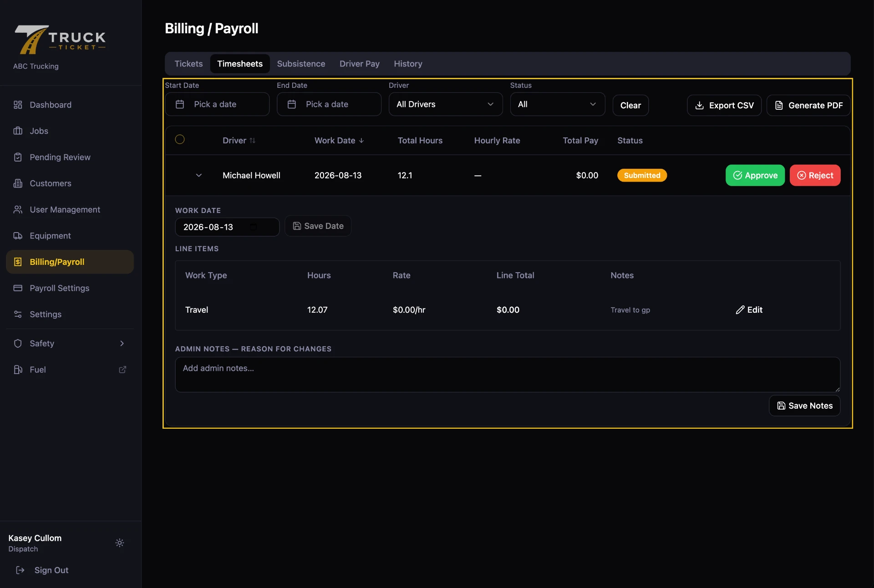Open the Status All dropdown
The width and height of the screenshot is (874, 588).
point(558,104)
